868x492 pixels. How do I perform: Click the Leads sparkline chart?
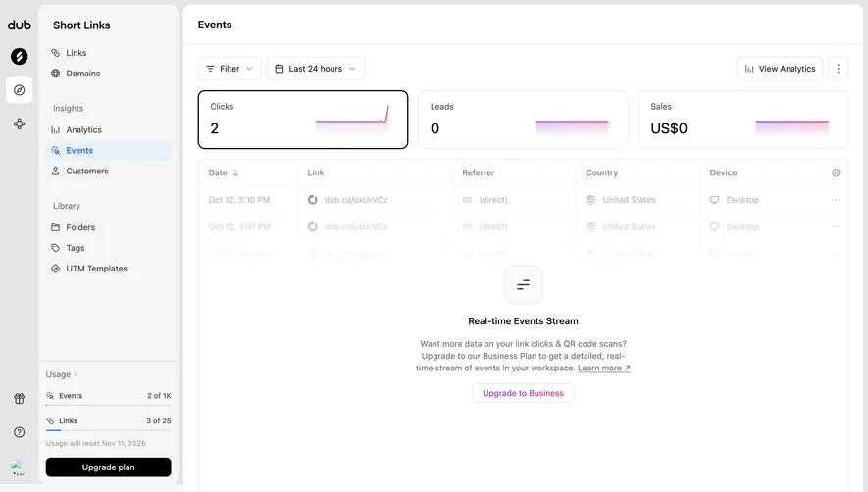572,127
